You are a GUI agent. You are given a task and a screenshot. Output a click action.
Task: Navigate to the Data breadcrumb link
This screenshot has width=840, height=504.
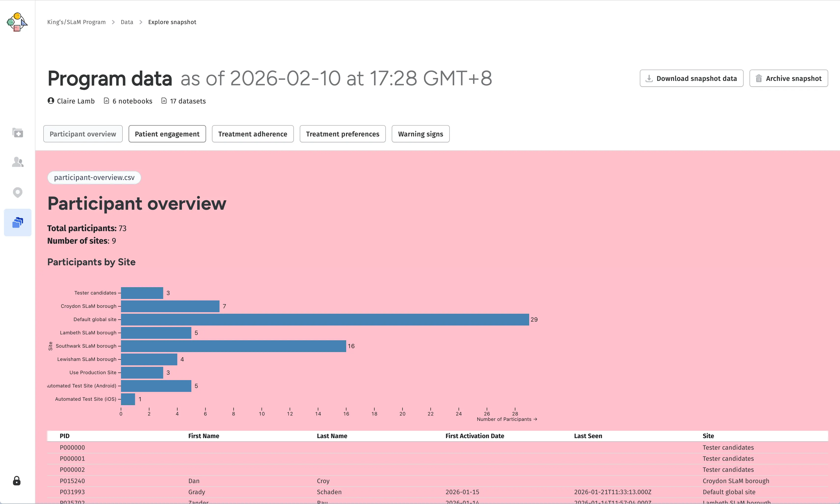(127, 22)
